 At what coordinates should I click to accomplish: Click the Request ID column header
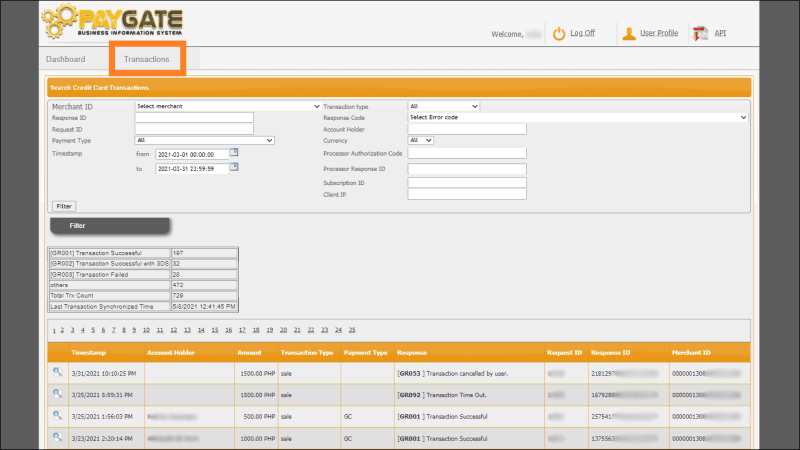[x=564, y=353]
